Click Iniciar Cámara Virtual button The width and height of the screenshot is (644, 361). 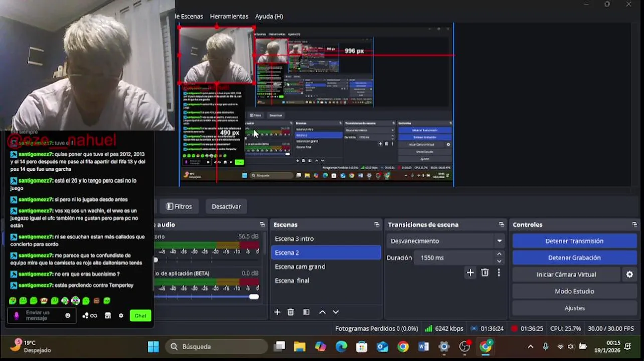(x=566, y=274)
